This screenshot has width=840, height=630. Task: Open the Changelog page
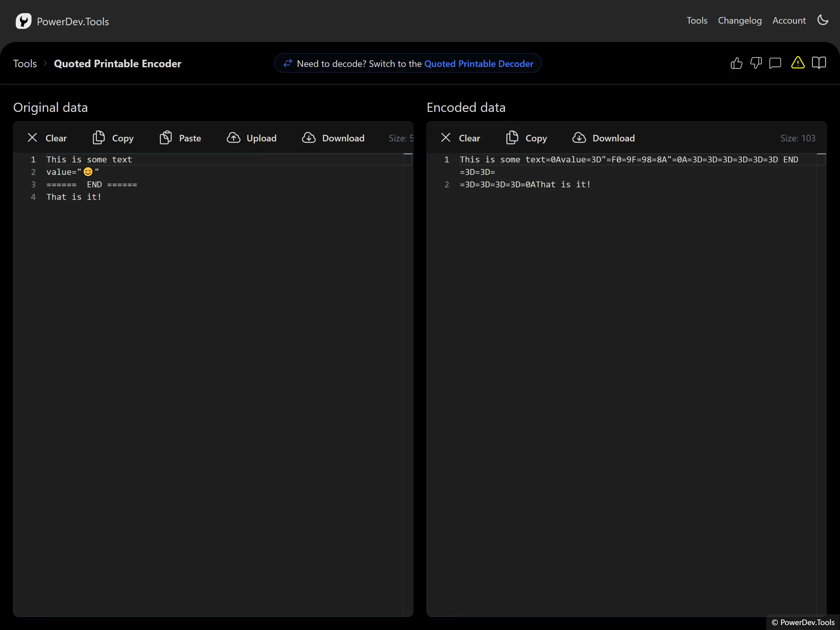point(739,20)
